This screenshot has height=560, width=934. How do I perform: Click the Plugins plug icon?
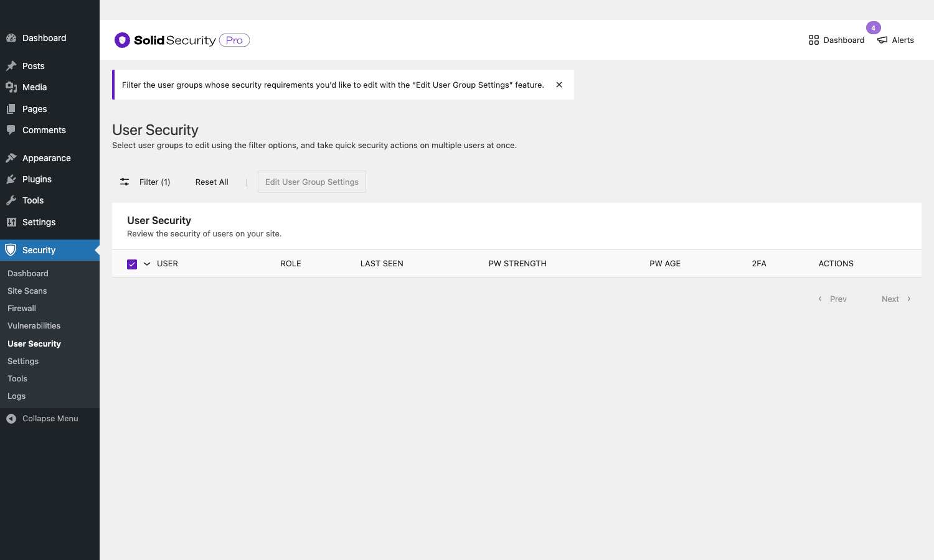tap(11, 179)
